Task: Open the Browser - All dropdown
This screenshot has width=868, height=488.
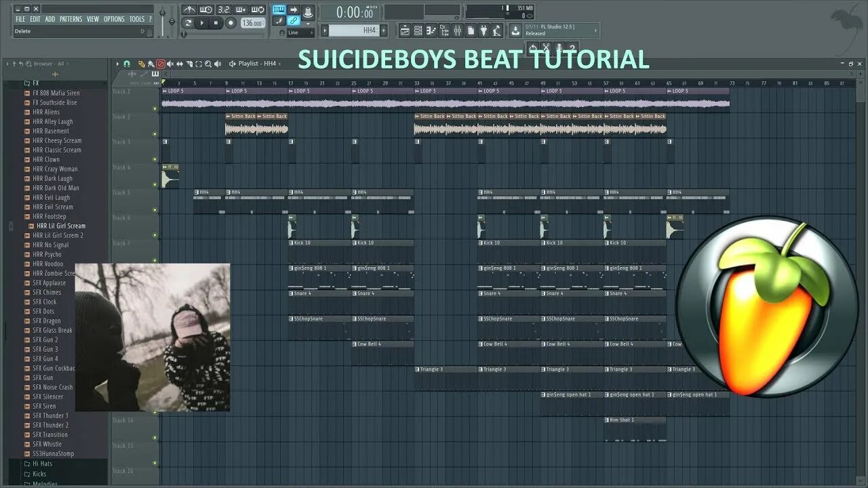Action: (x=52, y=64)
